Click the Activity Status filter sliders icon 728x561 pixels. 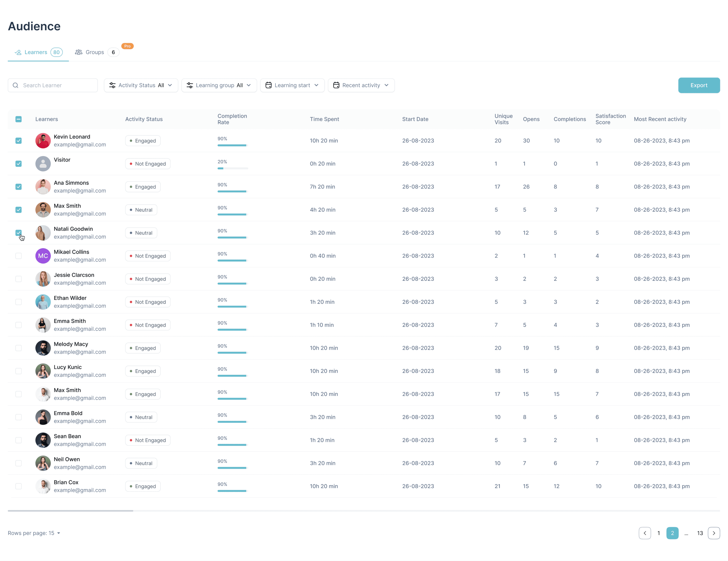112,85
